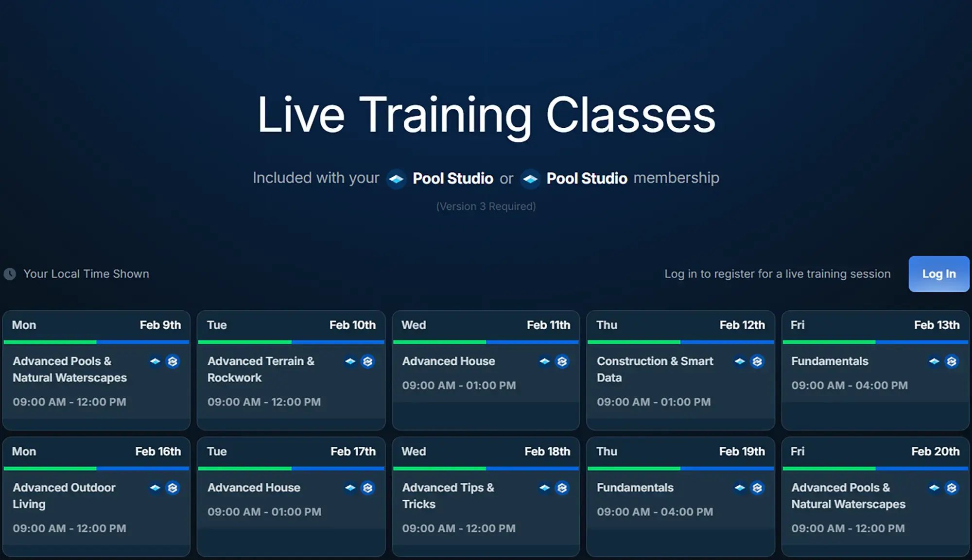Click the Feb 16th date label
This screenshot has width=972, height=560.
[158, 451]
